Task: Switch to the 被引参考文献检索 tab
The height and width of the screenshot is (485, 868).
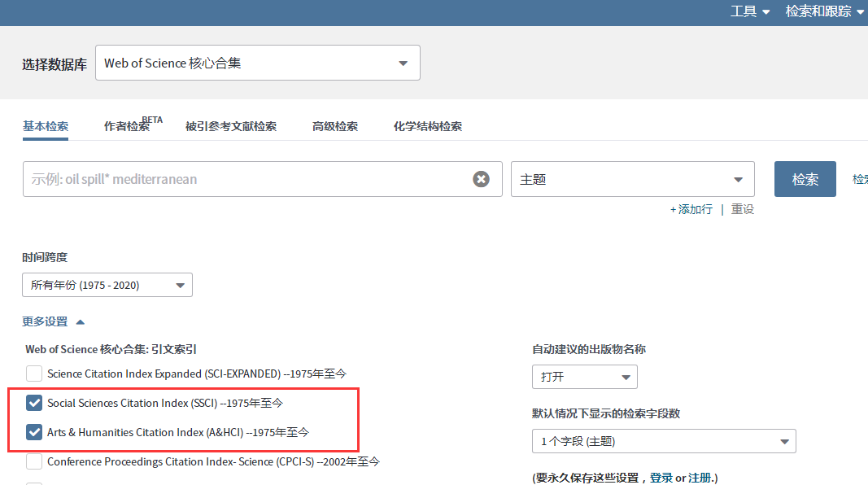Action: (x=231, y=126)
